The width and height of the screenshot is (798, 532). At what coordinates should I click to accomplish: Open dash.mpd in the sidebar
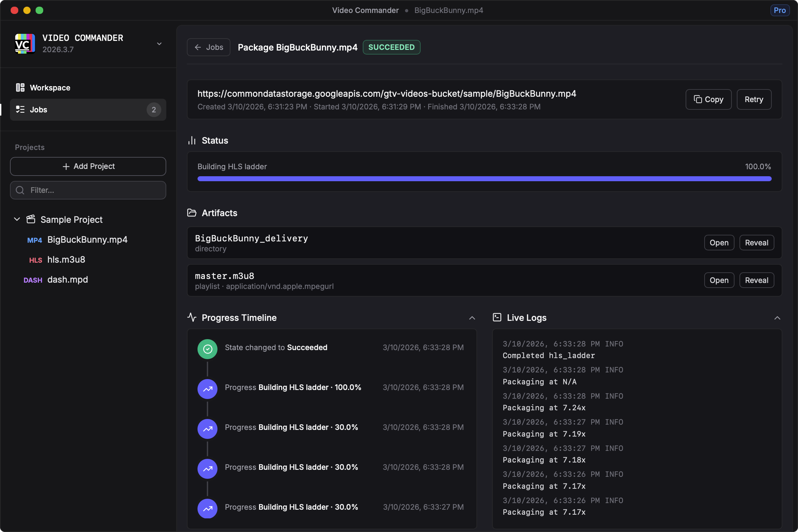point(67,280)
